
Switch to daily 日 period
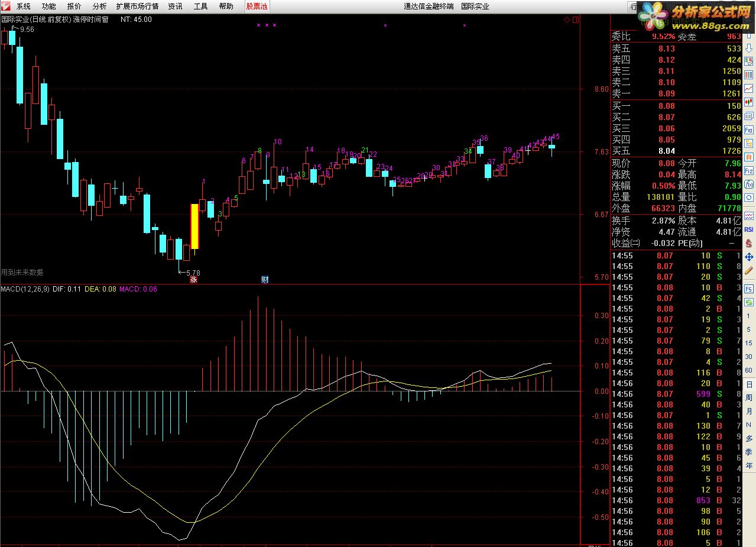pyautogui.click(x=749, y=384)
